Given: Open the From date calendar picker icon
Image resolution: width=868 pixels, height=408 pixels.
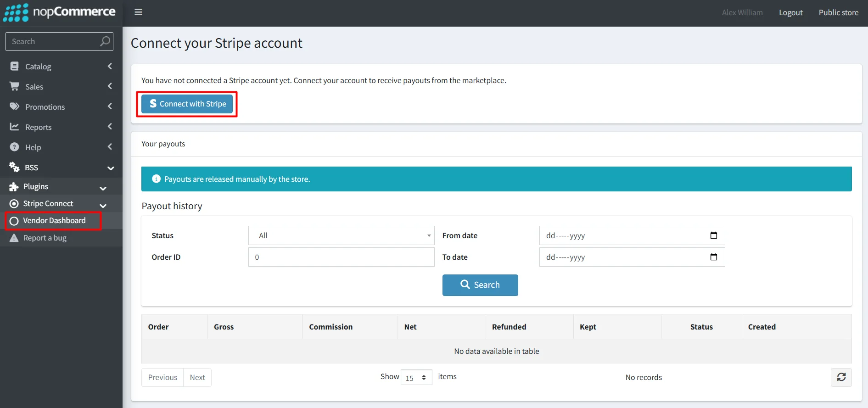Looking at the screenshot, I should [714, 235].
